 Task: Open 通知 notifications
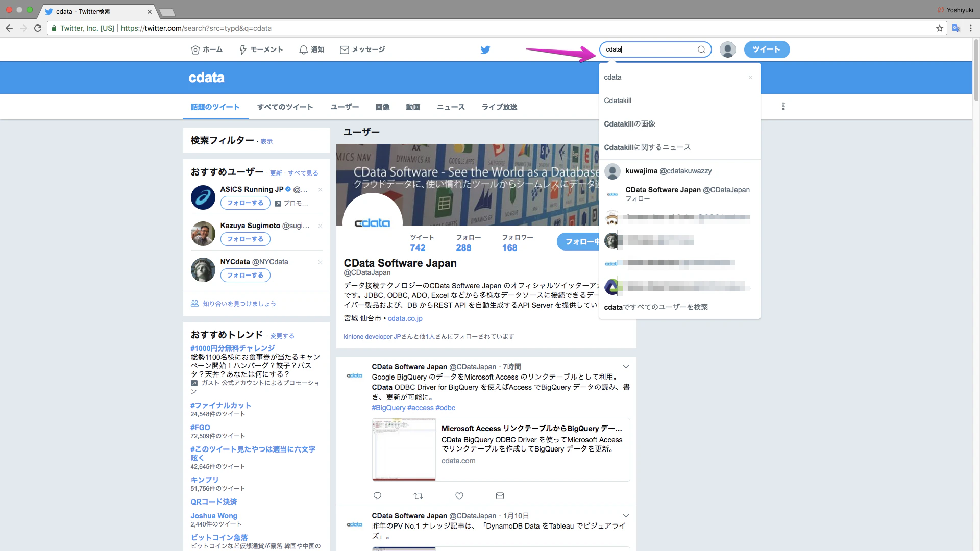tap(311, 49)
